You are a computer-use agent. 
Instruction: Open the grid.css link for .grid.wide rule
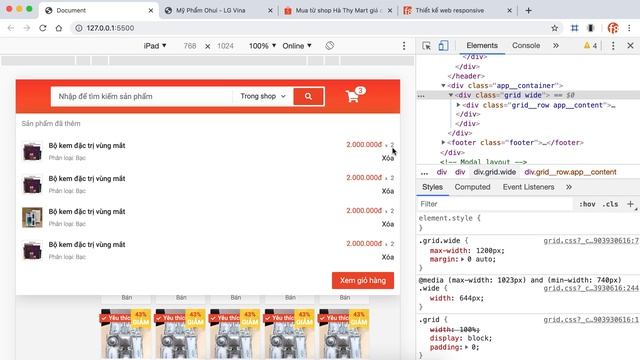click(591, 241)
